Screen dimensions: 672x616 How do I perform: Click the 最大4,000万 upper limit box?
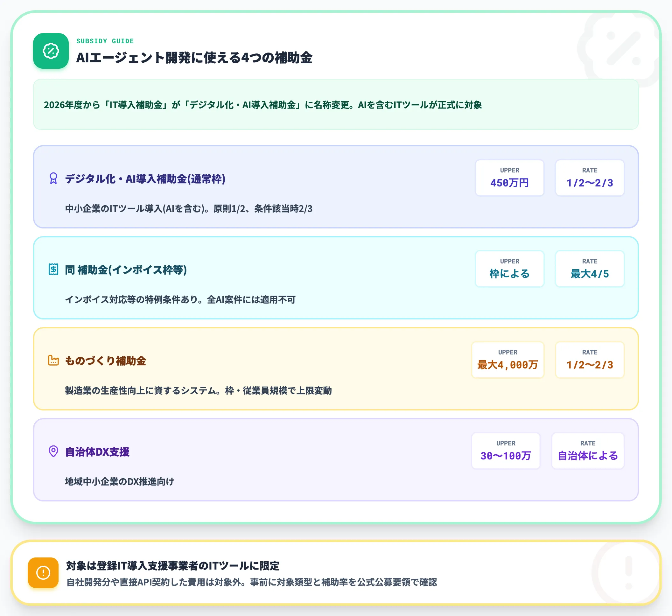[x=508, y=360]
